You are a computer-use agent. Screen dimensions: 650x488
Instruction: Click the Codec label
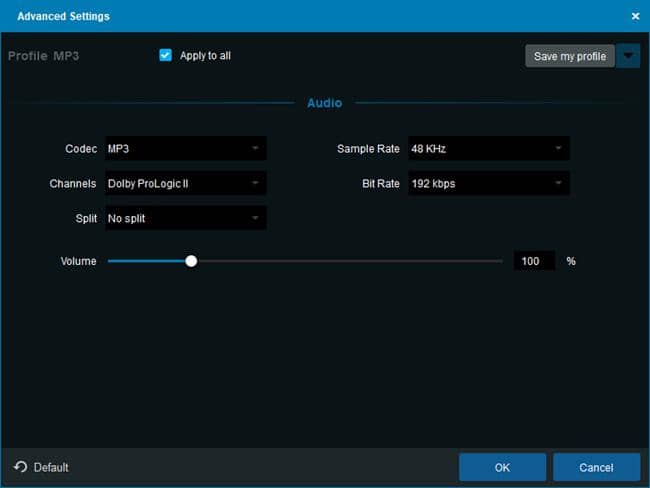[81, 148]
